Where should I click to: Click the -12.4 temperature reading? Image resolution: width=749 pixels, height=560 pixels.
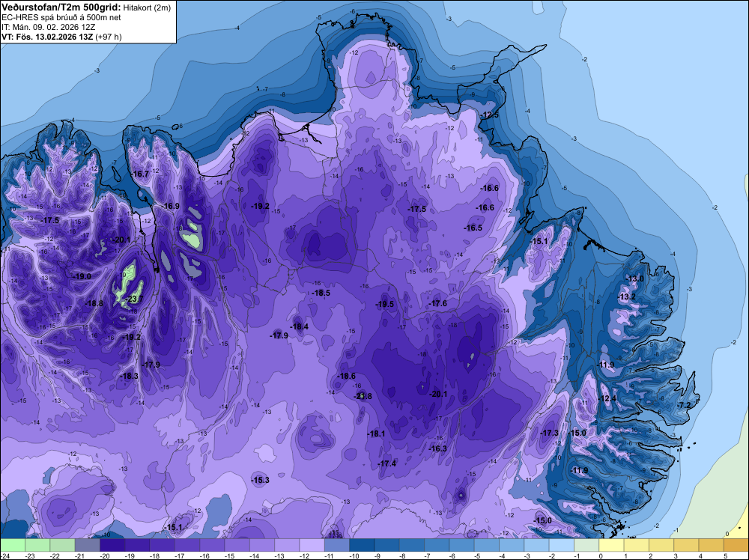click(607, 399)
